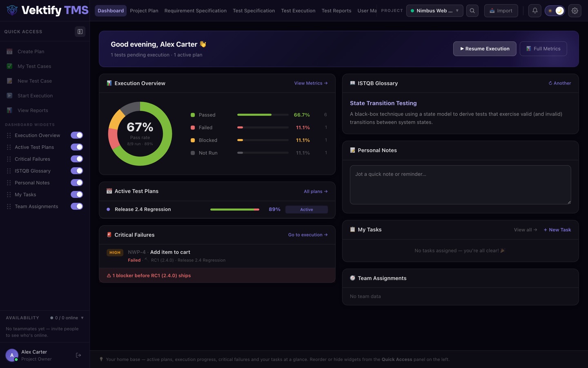The image size is (588, 368).
Task: Open the Test Execution tab
Action: (x=298, y=11)
